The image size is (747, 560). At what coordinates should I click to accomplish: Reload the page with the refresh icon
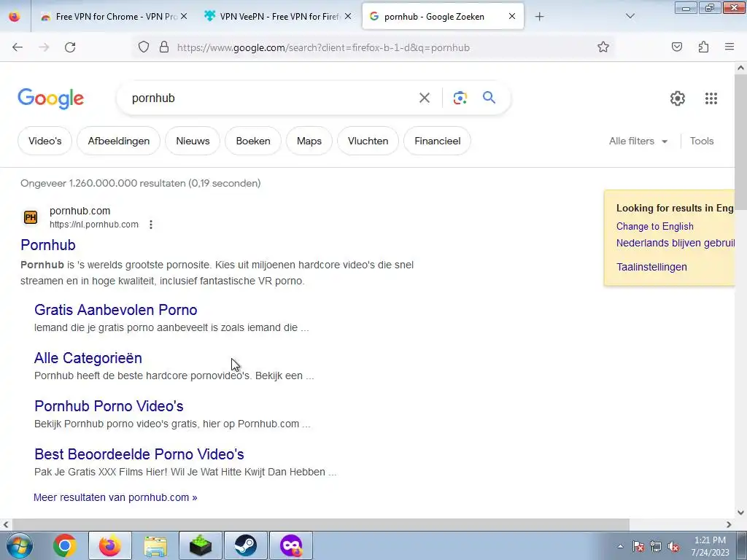[x=70, y=47]
